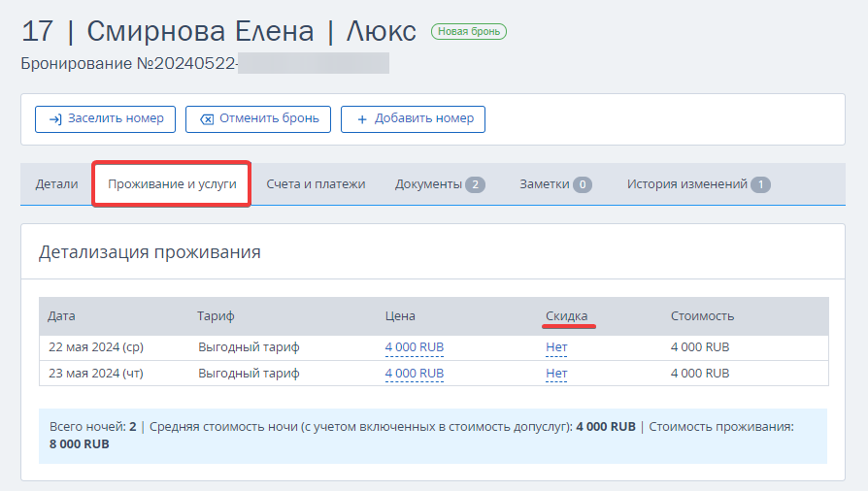Click the Тариф column header
The width and height of the screenshot is (868, 491).
tap(216, 316)
